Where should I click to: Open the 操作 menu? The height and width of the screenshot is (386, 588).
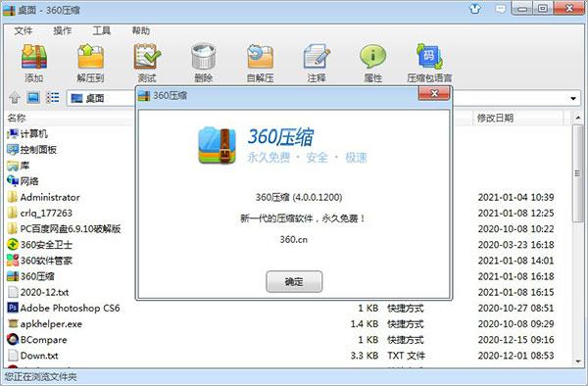click(63, 30)
